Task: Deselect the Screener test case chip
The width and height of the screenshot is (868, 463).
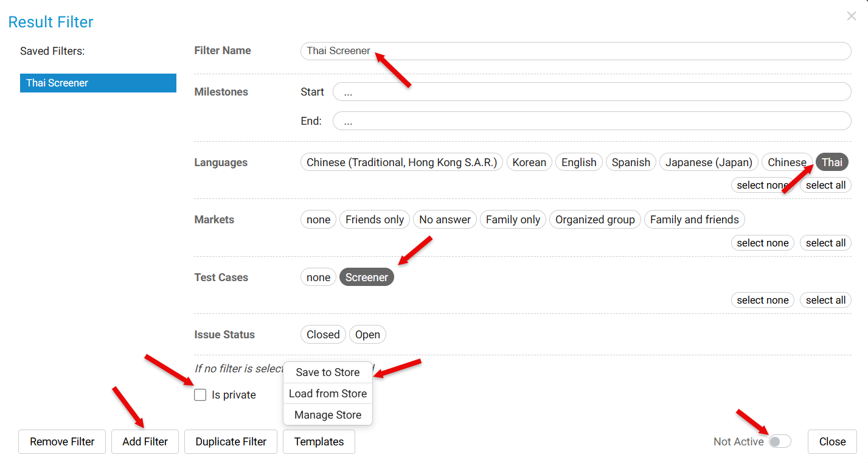Action: (x=366, y=277)
